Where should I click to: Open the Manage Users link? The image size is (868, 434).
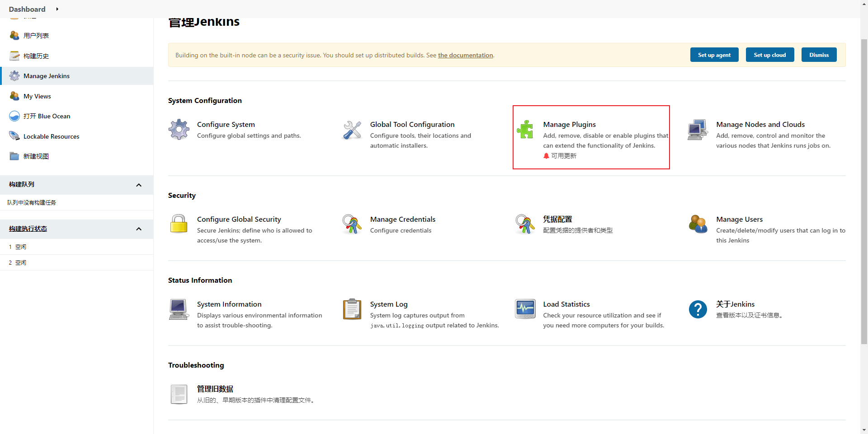pos(740,219)
